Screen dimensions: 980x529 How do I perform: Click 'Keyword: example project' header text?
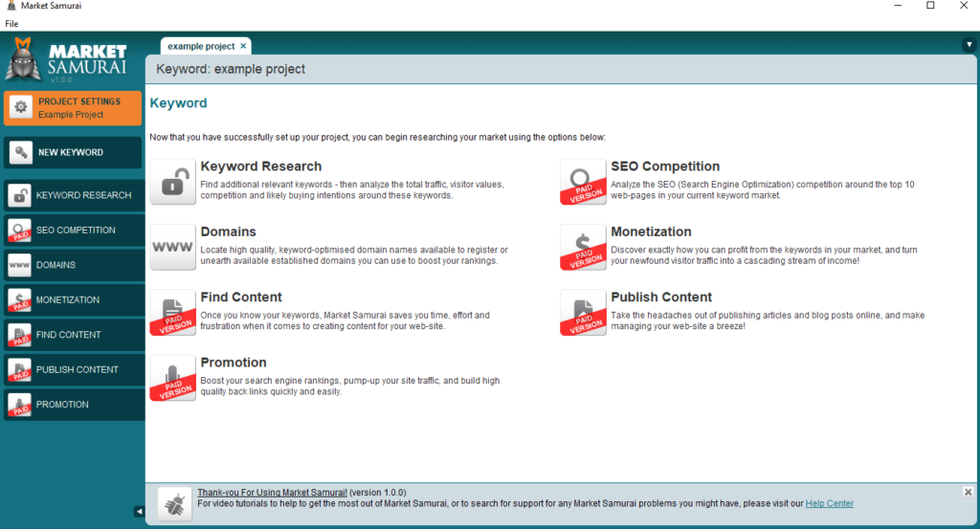coord(231,69)
